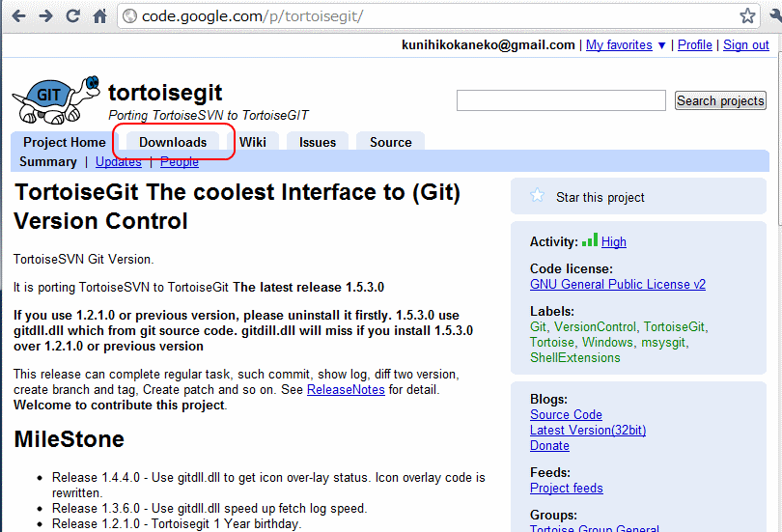This screenshot has height=532, width=782.
Task: Open the High activity link
Action: click(613, 241)
